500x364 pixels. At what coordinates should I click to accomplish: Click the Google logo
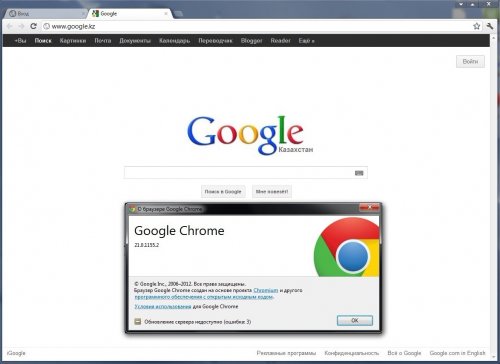(x=246, y=135)
